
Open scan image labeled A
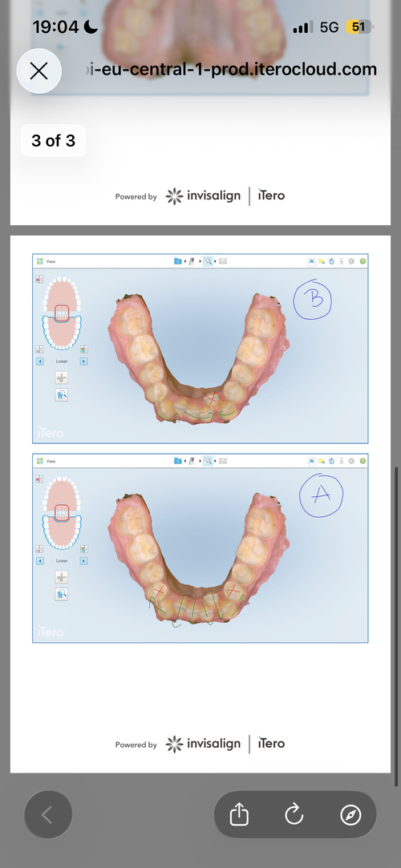pyautogui.click(x=200, y=548)
